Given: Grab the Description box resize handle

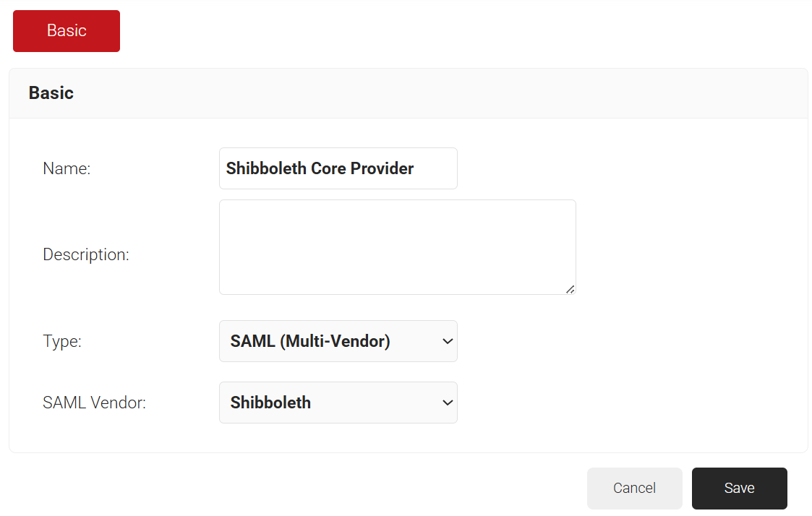Looking at the screenshot, I should pyautogui.click(x=570, y=288).
